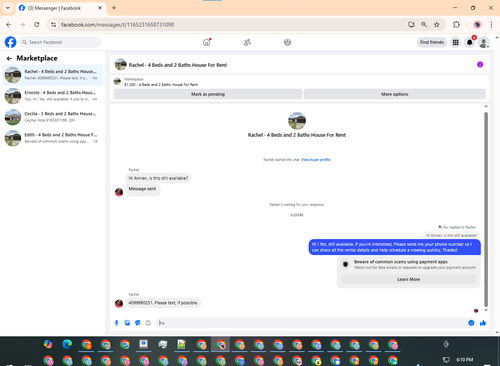Bookmark the page with the star icon

click(x=437, y=24)
